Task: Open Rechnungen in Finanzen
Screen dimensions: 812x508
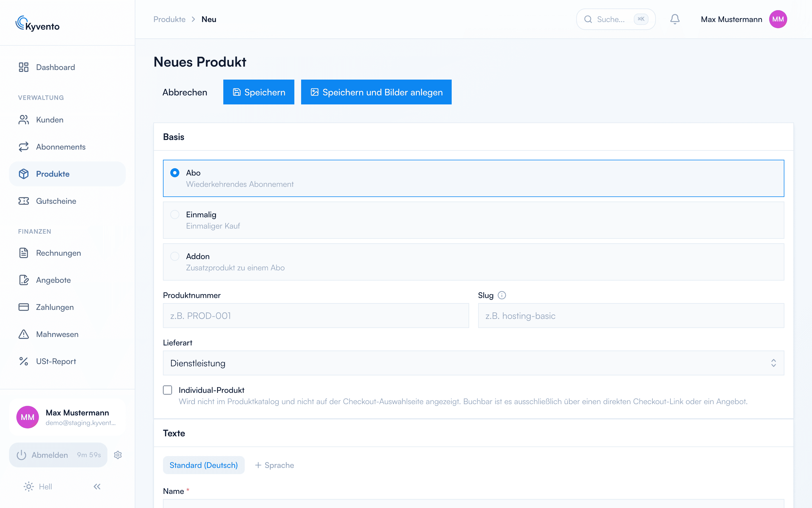Action: [67, 253]
